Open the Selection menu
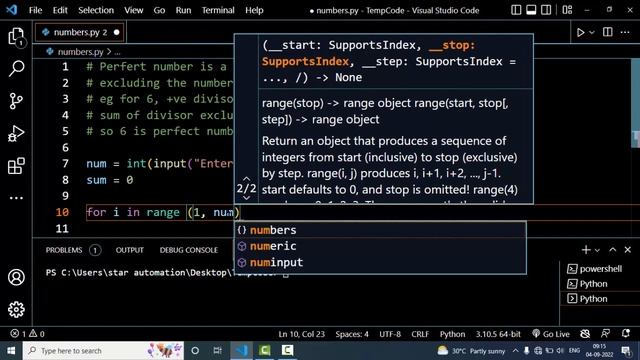The height and width of the screenshot is (360, 640). pyautogui.click(x=96, y=10)
